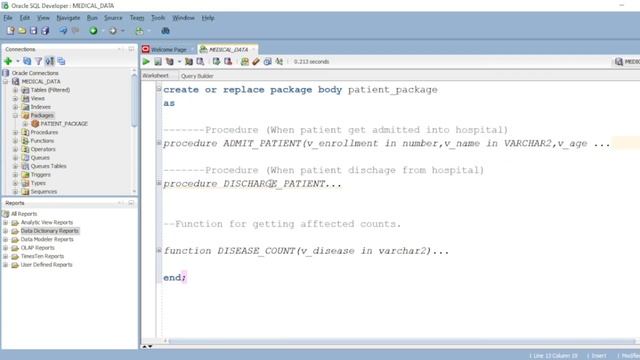
Task: Click the SQL Tuning Advisor icon
Action: coord(200,62)
